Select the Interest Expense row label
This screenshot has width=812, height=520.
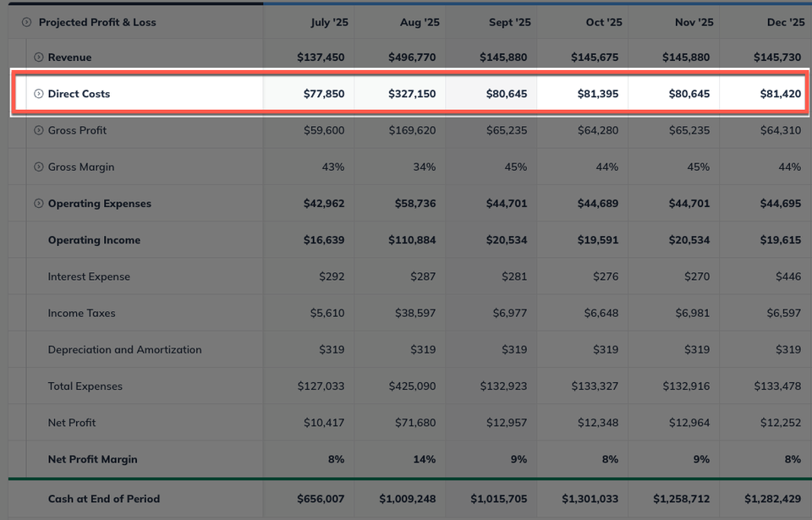click(89, 276)
